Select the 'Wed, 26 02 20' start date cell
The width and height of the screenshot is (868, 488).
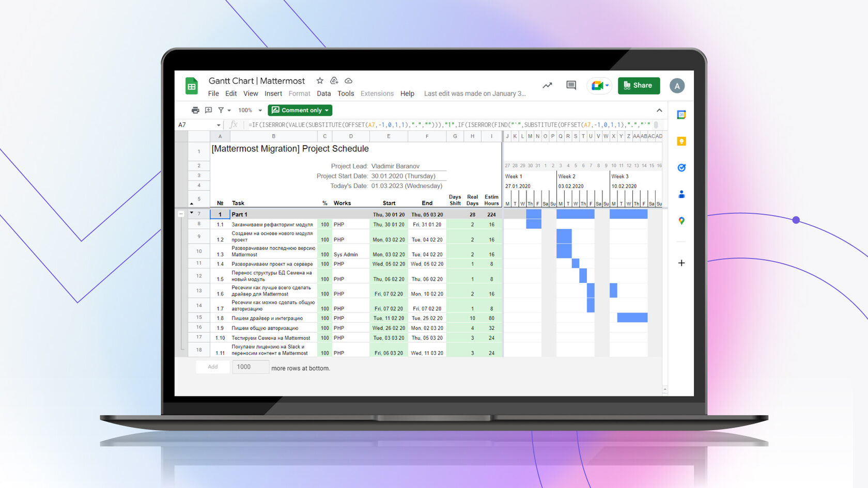pos(389,328)
